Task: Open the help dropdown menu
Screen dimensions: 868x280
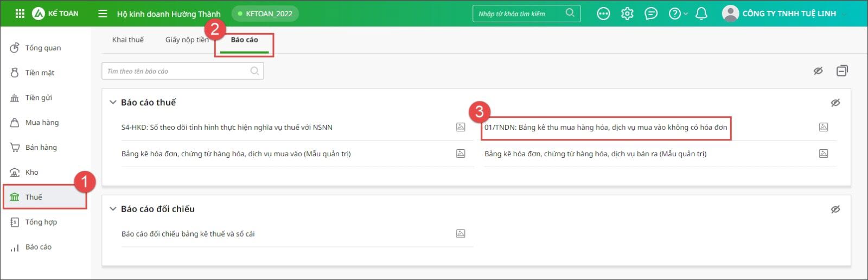Action: pos(678,14)
